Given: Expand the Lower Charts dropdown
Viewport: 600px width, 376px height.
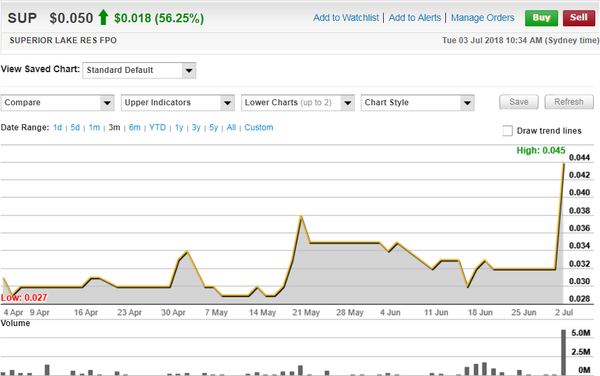Looking at the screenshot, I should pos(298,103).
